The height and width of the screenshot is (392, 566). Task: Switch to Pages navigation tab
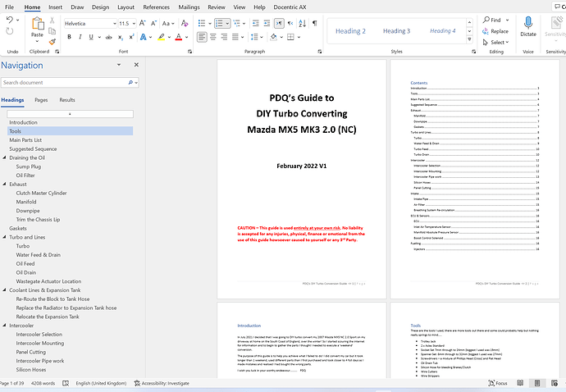41,100
